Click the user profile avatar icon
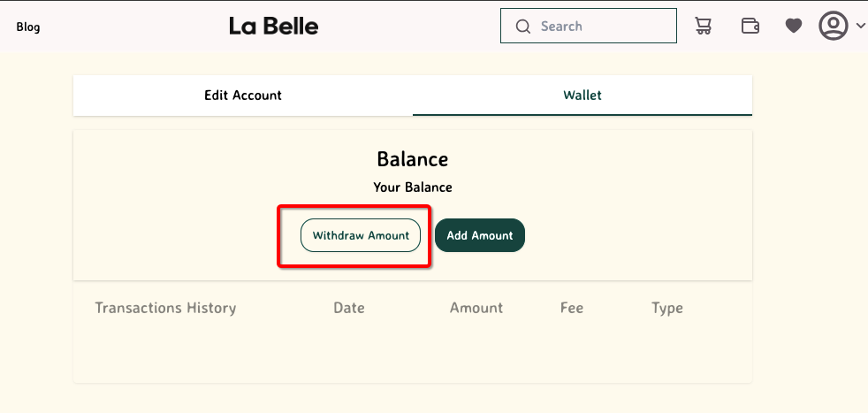 click(833, 26)
